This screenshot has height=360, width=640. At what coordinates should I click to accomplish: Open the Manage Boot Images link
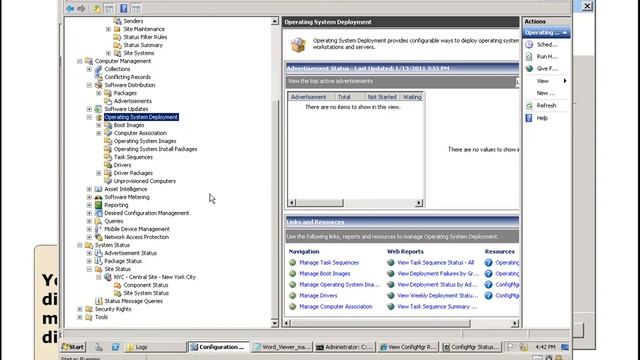tap(324, 274)
